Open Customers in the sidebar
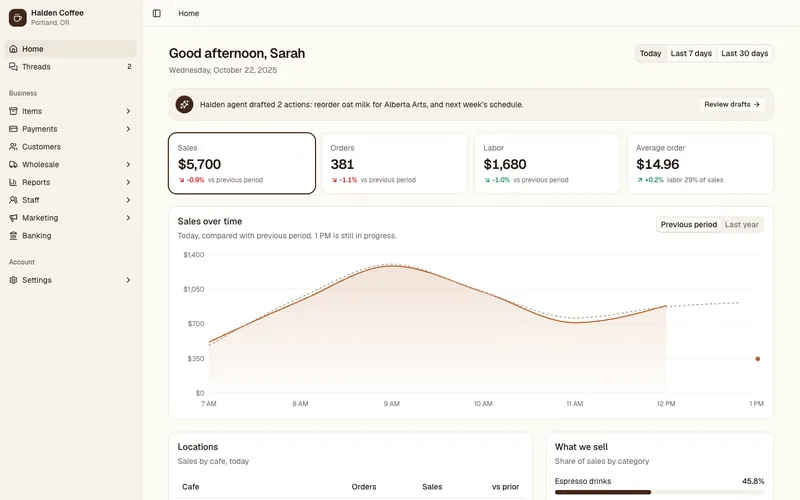This screenshot has height=500, width=800. pos(71,147)
